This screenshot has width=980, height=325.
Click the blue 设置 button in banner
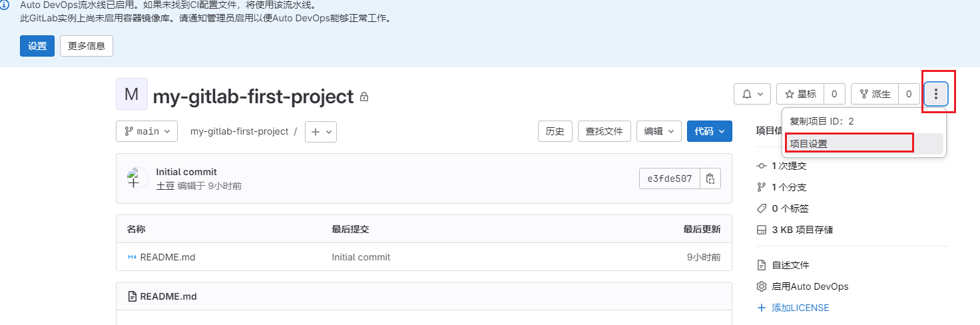pyautogui.click(x=37, y=46)
